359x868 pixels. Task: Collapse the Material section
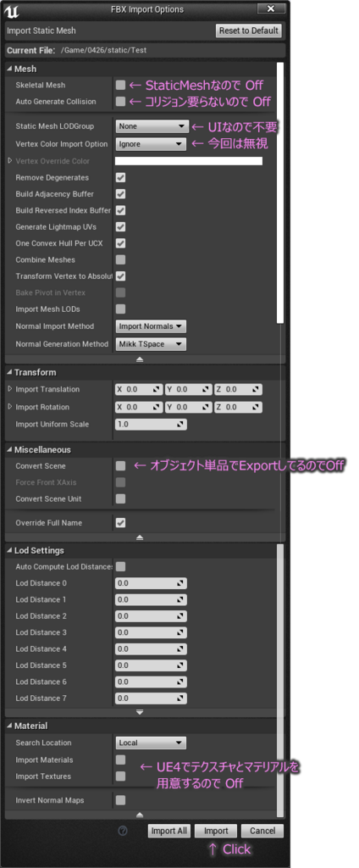[x=10, y=726]
